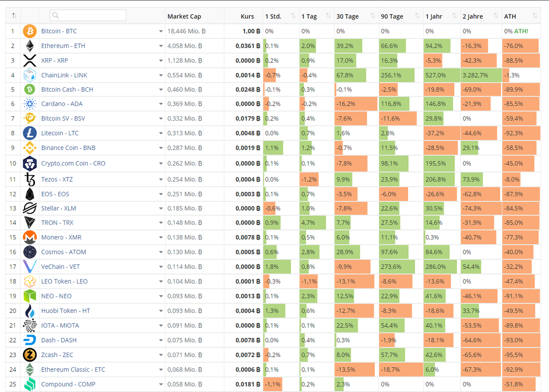Image resolution: width=549 pixels, height=392 pixels.
Task: Open the IOTA - MIOTA link
Action: 60,325
